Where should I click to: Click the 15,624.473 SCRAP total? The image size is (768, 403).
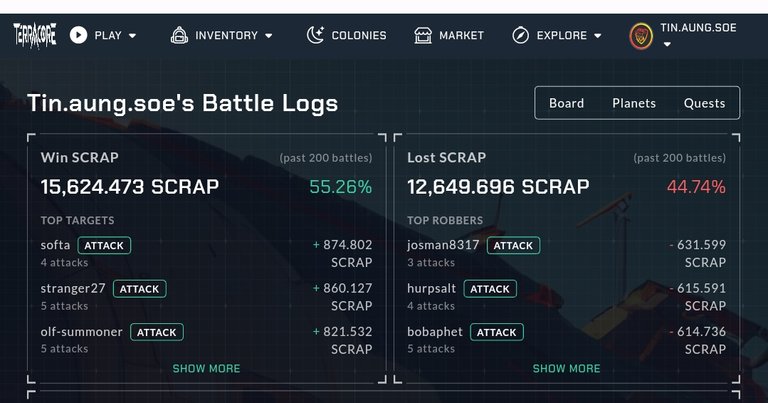[130, 187]
